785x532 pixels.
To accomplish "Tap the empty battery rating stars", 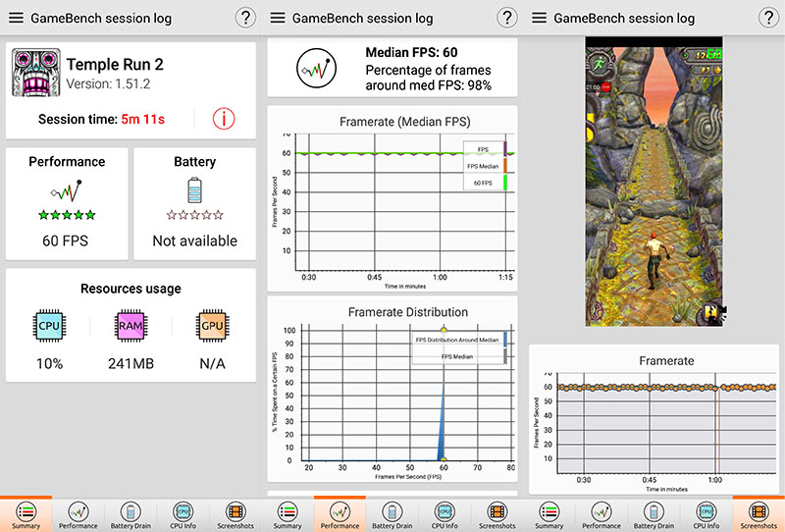I will point(194,215).
